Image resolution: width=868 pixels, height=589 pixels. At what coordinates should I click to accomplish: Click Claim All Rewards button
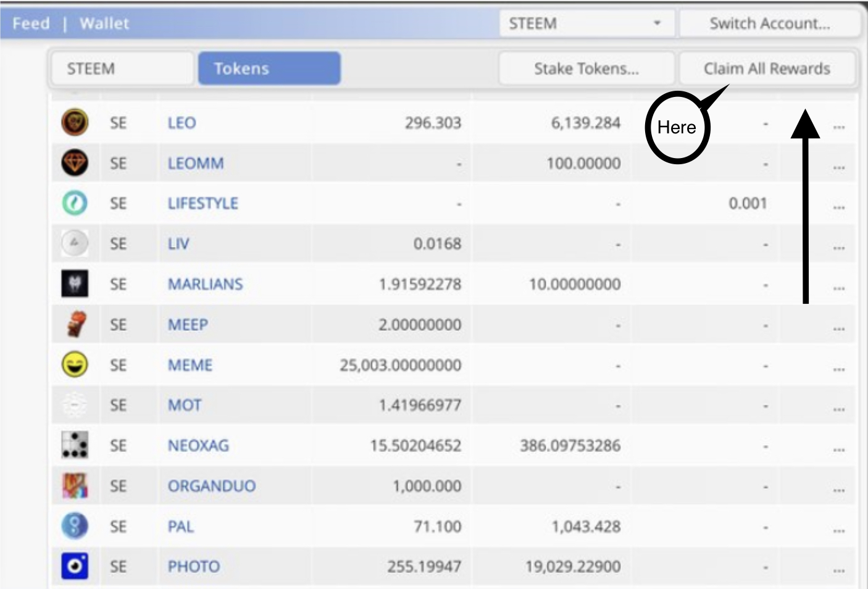tap(767, 68)
